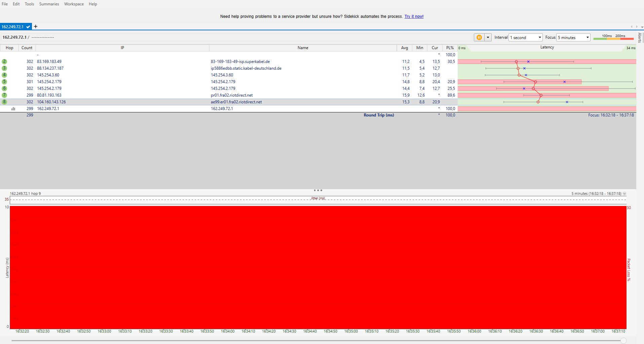Open the tab list dropdown triangle
644x344 pixels.
pyautogui.click(x=642, y=27)
